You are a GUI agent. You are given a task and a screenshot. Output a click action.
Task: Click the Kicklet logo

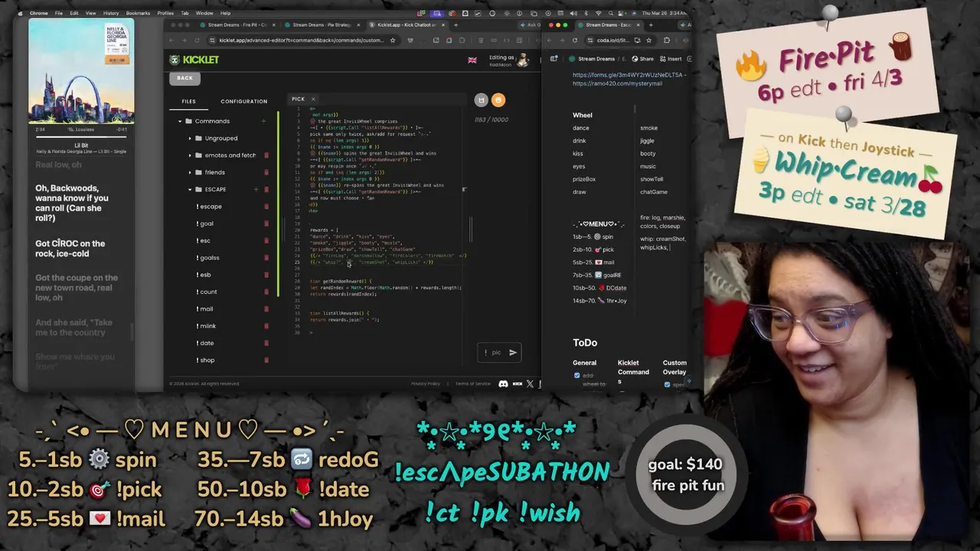(x=194, y=60)
